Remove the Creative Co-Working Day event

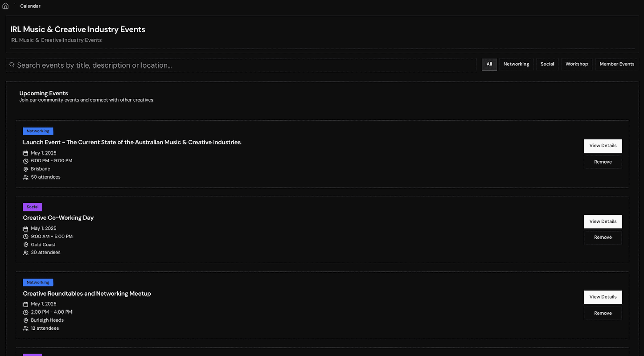point(603,237)
